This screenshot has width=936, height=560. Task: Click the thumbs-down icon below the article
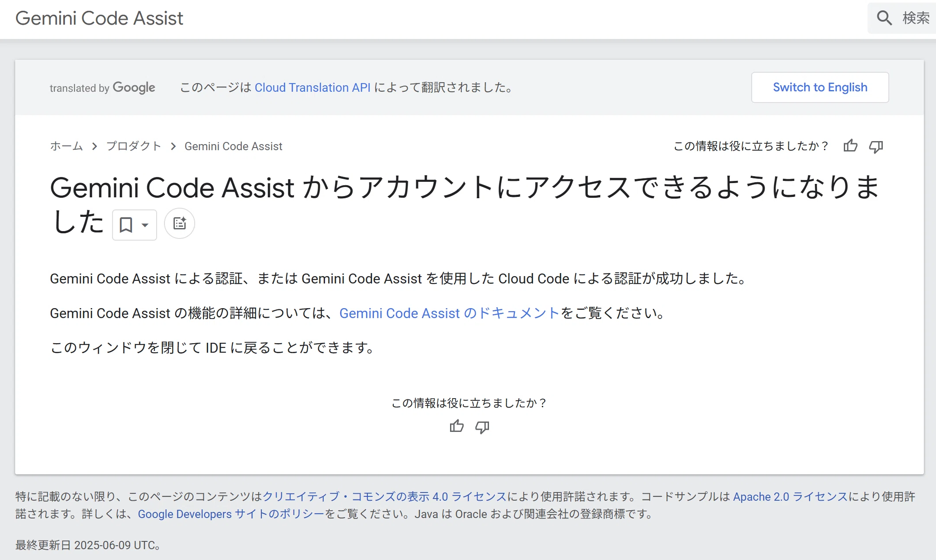coord(482,427)
